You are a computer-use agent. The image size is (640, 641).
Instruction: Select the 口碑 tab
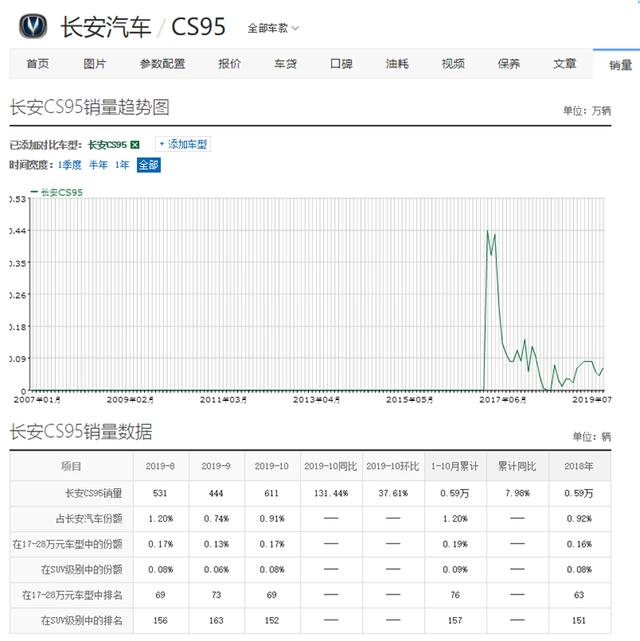pos(341,64)
